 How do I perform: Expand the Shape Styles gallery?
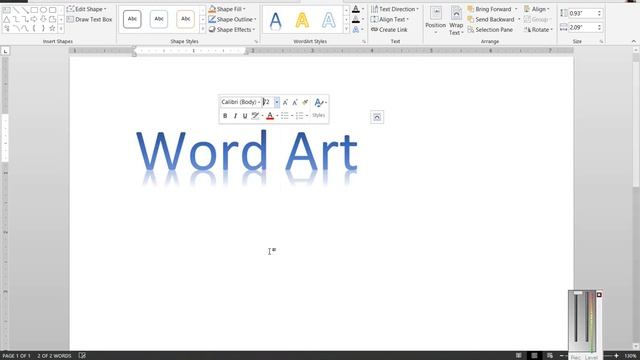point(202,29)
